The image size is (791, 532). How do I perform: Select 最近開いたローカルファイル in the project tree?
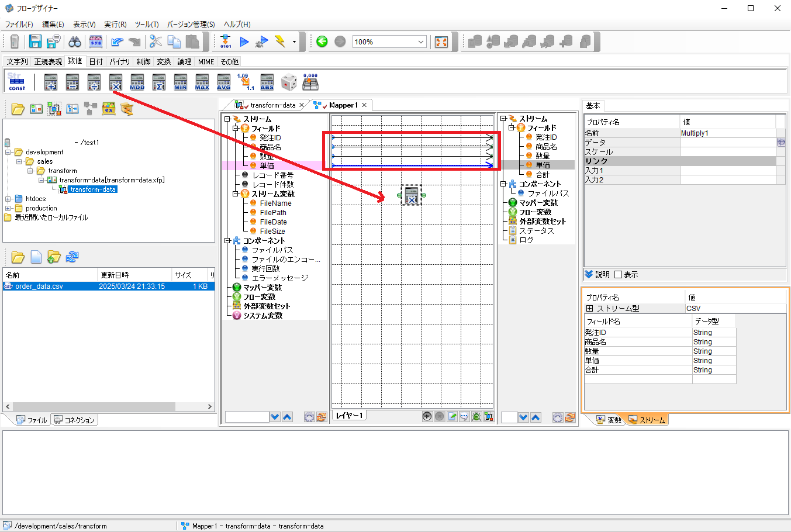coord(51,217)
